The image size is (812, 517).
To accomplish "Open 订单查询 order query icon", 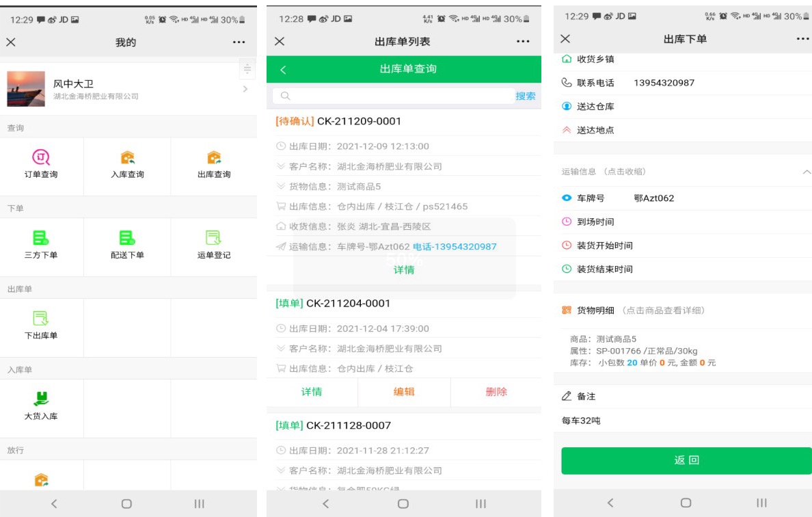I will (x=41, y=158).
